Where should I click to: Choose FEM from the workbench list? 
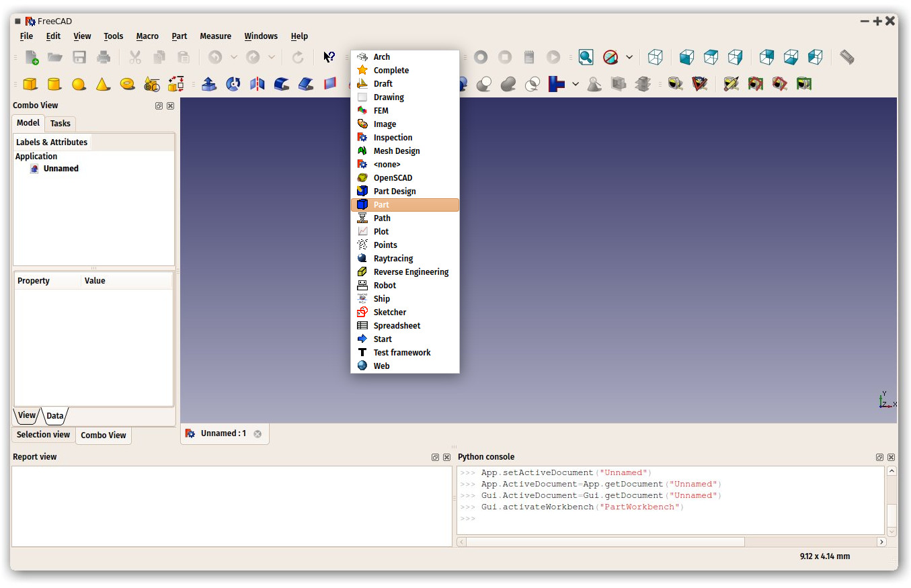click(405, 111)
